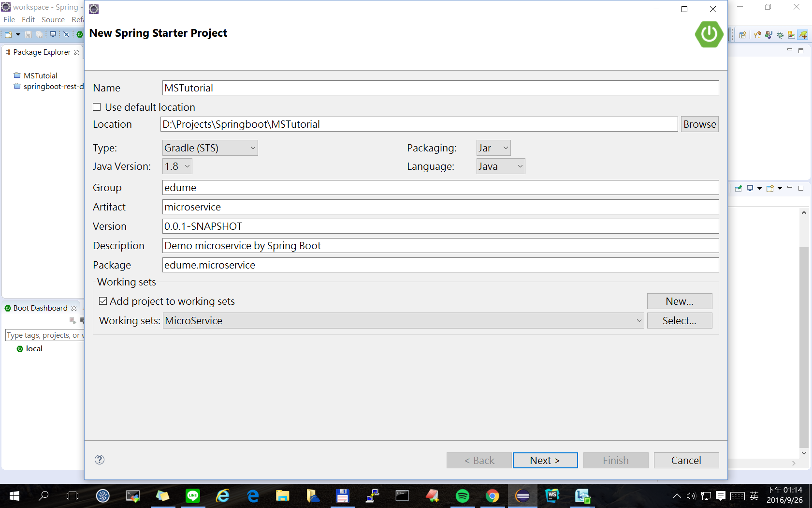Open the Source menu

click(53, 20)
